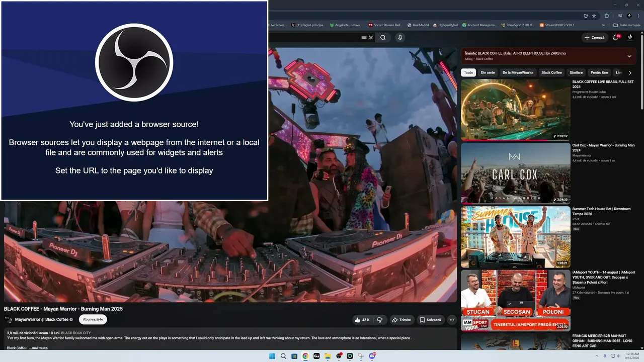This screenshot has height=362, width=644.
Task: Open the 'Real Madrid' bookmark
Action: [x=418, y=25]
